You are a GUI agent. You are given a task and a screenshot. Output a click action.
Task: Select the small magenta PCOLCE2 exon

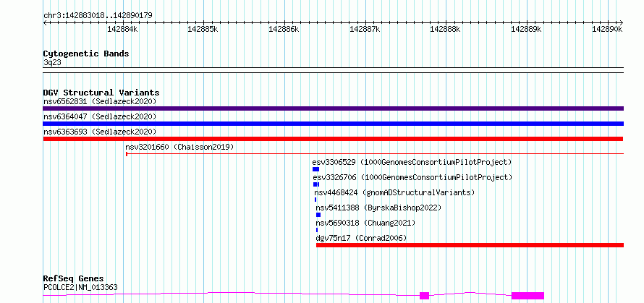coord(424,296)
